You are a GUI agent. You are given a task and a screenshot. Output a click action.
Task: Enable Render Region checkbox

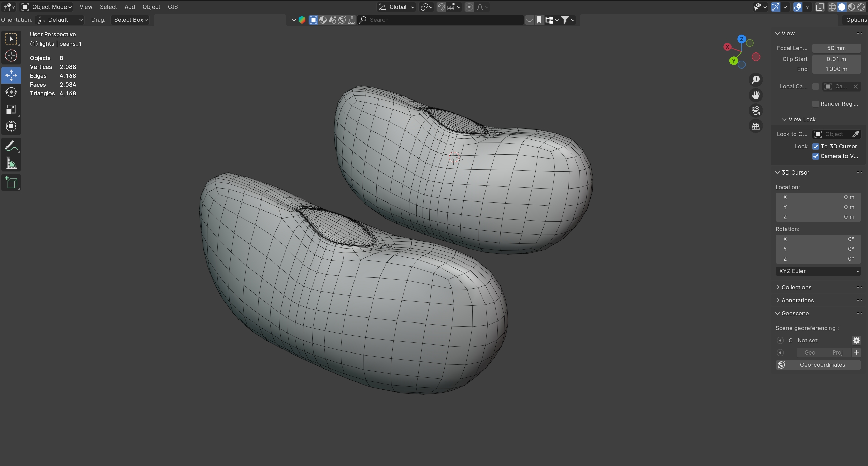tap(815, 104)
